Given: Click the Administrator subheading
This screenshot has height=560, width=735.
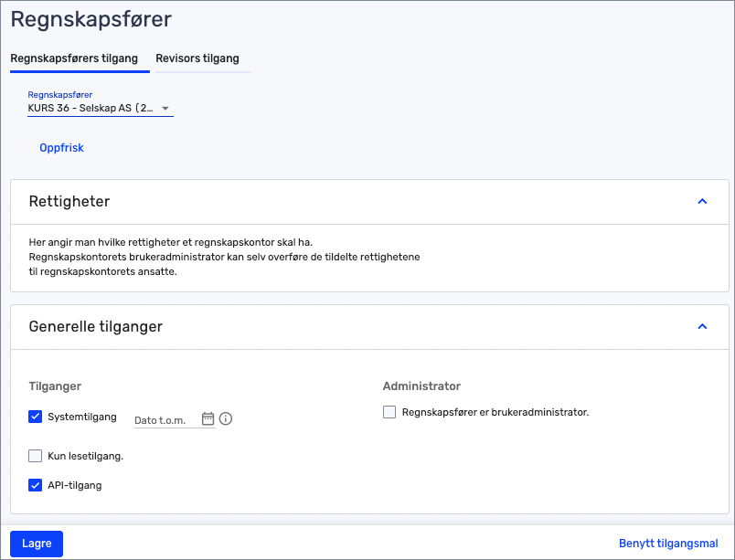Looking at the screenshot, I should (421, 386).
